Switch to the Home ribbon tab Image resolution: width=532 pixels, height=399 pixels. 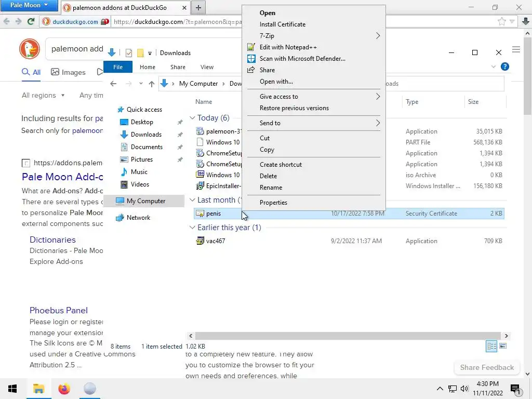(147, 67)
